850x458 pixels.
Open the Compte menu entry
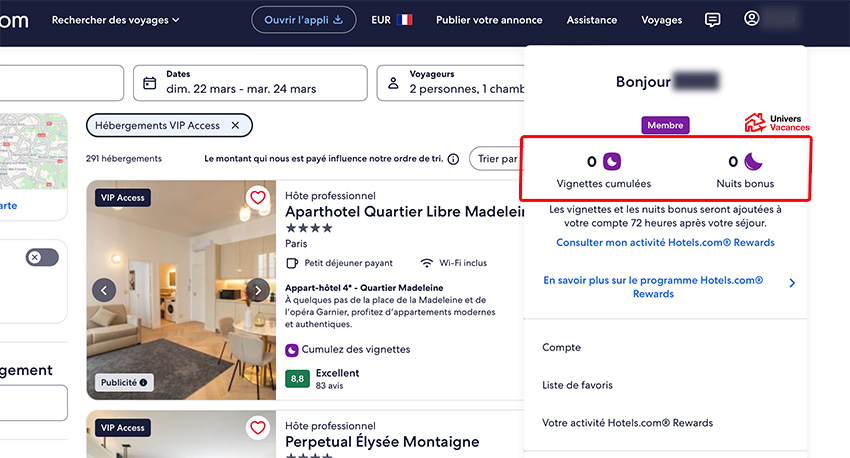point(561,347)
